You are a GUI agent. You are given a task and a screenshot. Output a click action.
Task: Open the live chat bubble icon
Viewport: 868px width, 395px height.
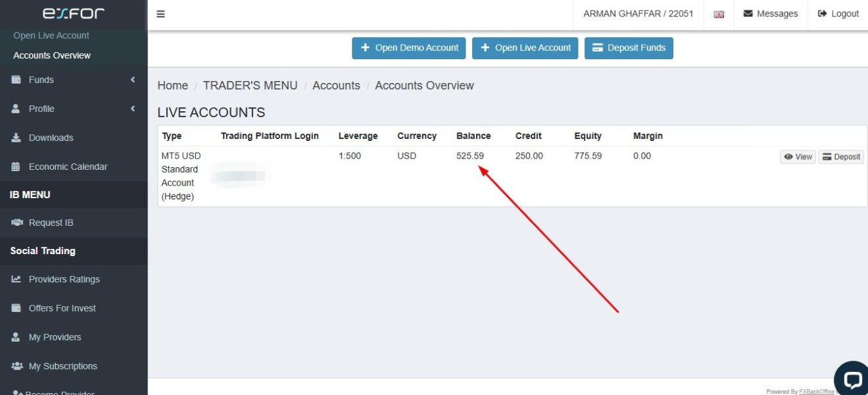[x=852, y=379]
